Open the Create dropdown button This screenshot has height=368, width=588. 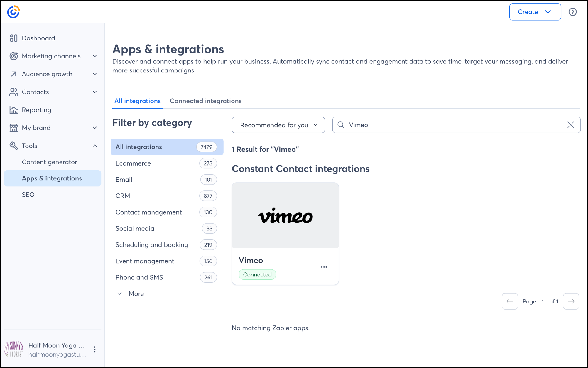click(535, 12)
